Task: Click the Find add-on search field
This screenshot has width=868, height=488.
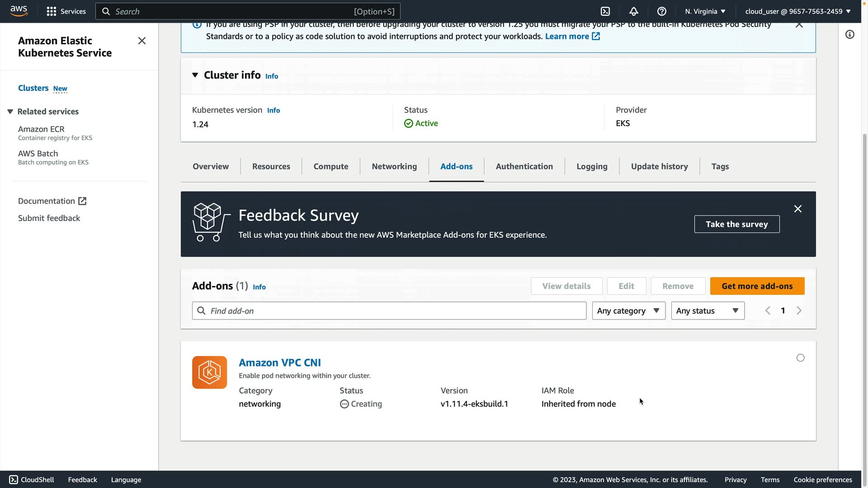Action: 389,311
